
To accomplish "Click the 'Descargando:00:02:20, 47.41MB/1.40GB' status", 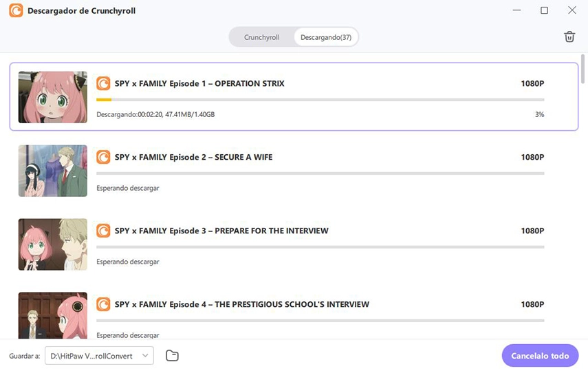I will pos(155,114).
